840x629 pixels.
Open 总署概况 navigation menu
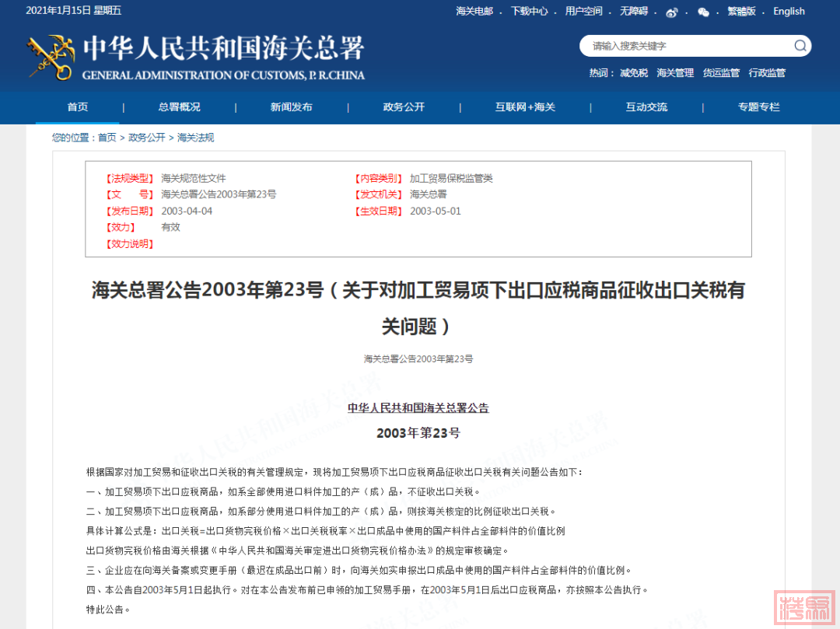coord(180,107)
